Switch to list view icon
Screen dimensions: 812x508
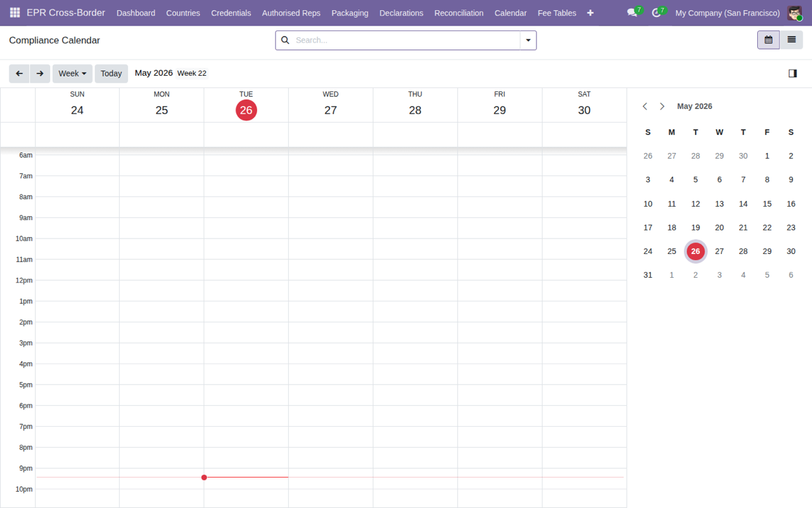[791, 40]
